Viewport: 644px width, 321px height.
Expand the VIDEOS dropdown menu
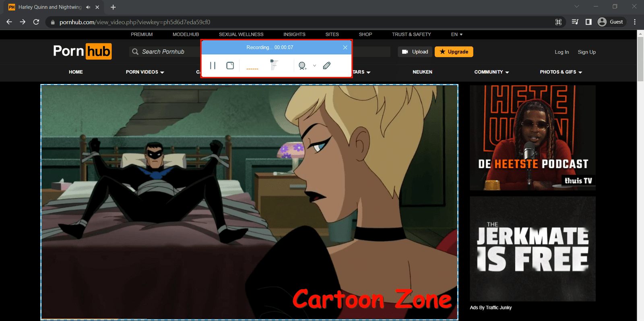click(x=145, y=72)
